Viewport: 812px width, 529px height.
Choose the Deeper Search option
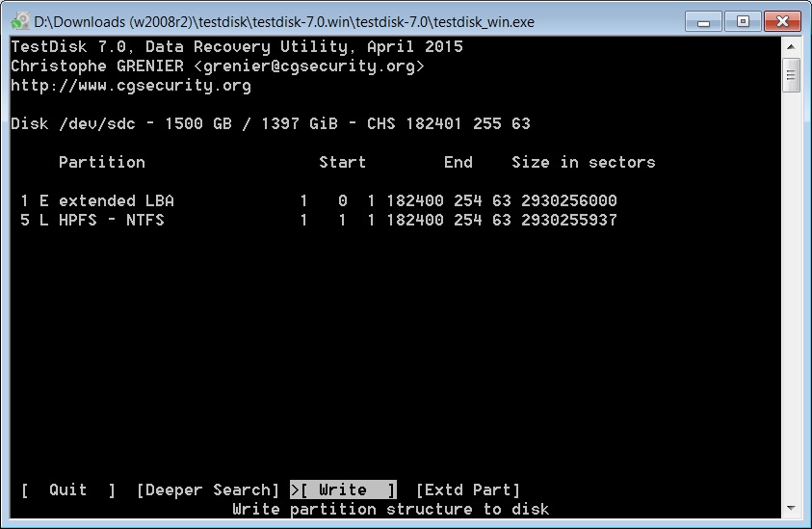click(x=208, y=489)
